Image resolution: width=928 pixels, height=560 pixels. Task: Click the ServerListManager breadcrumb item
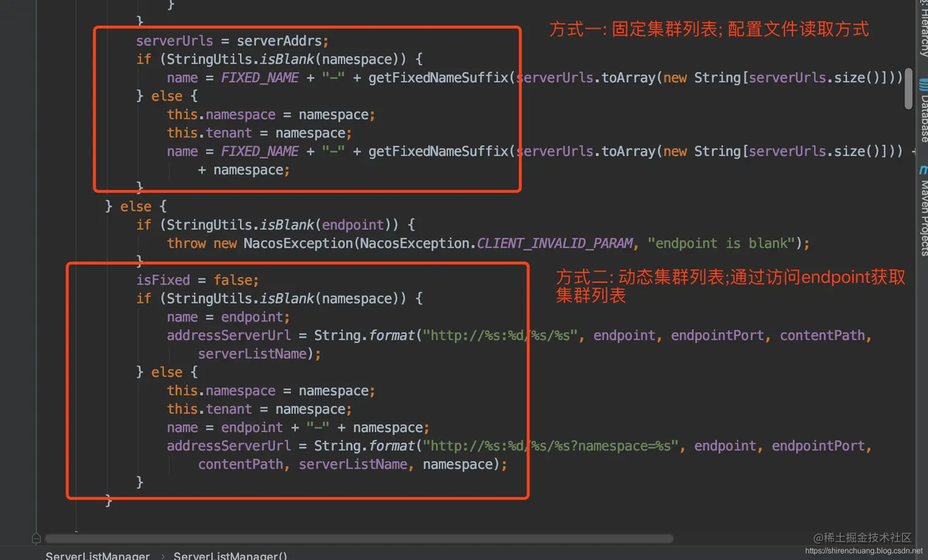point(97,556)
